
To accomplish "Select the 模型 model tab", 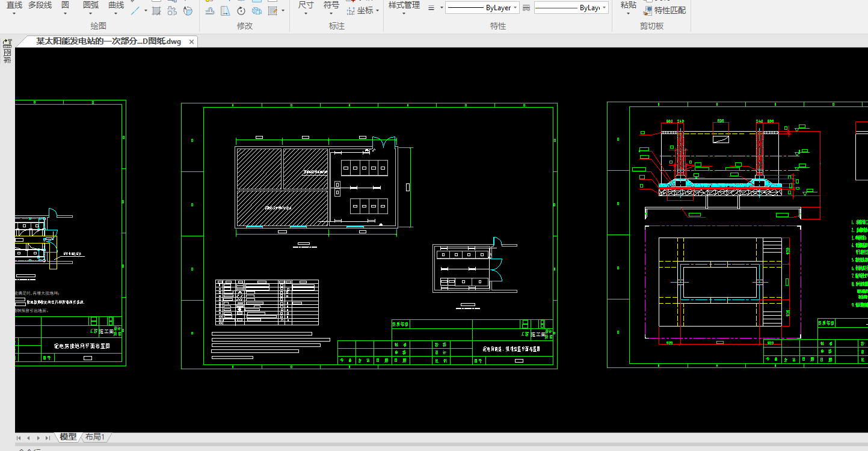I will [x=68, y=437].
